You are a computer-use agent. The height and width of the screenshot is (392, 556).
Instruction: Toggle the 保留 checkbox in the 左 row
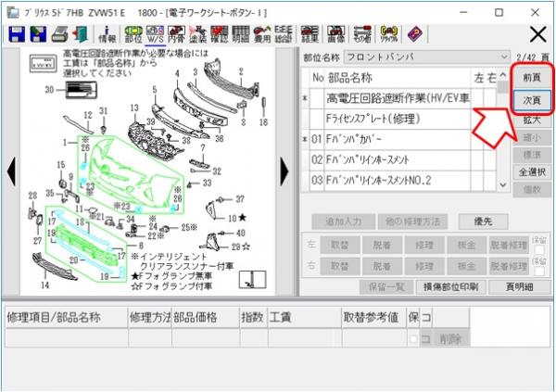[x=539, y=249]
